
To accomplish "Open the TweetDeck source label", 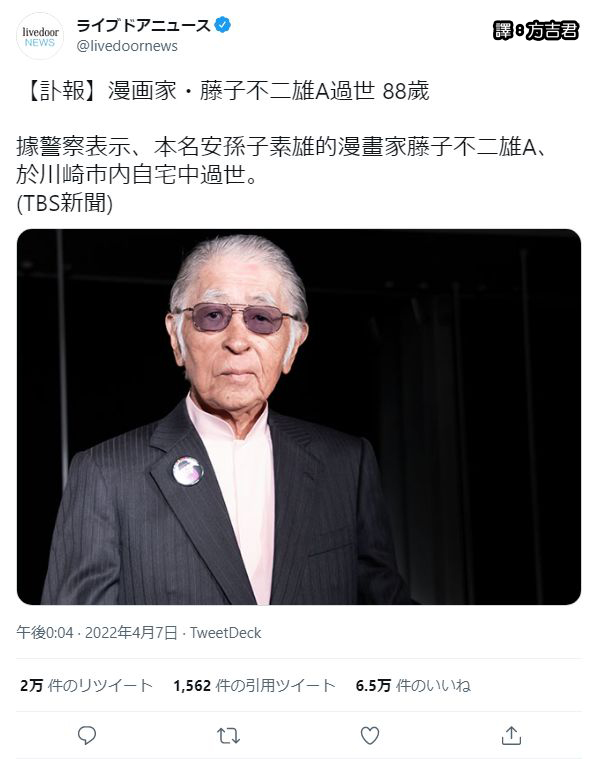I will (x=226, y=633).
